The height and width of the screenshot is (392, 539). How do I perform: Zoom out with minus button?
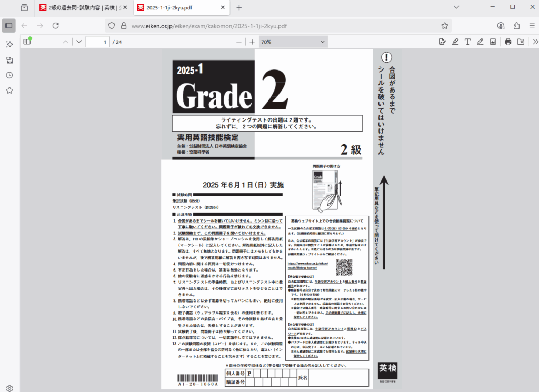click(x=239, y=42)
